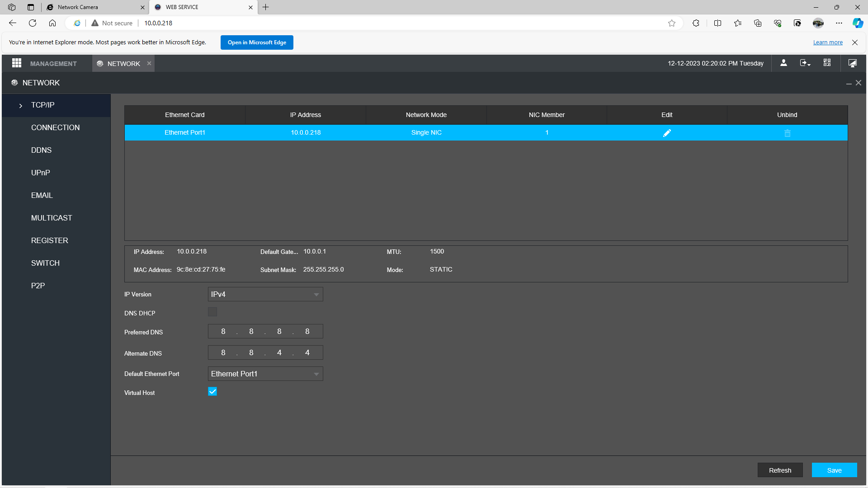Toggle split screen icon in browser

coord(717,23)
